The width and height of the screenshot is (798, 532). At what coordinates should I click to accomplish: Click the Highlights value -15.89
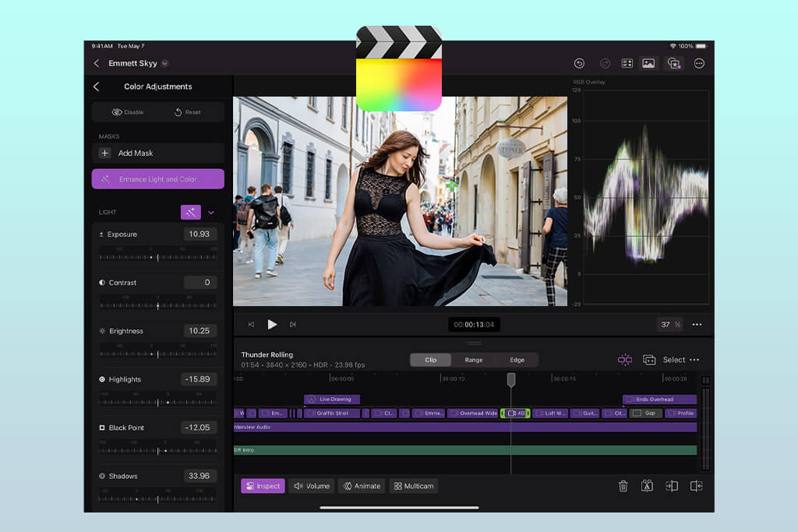click(199, 379)
